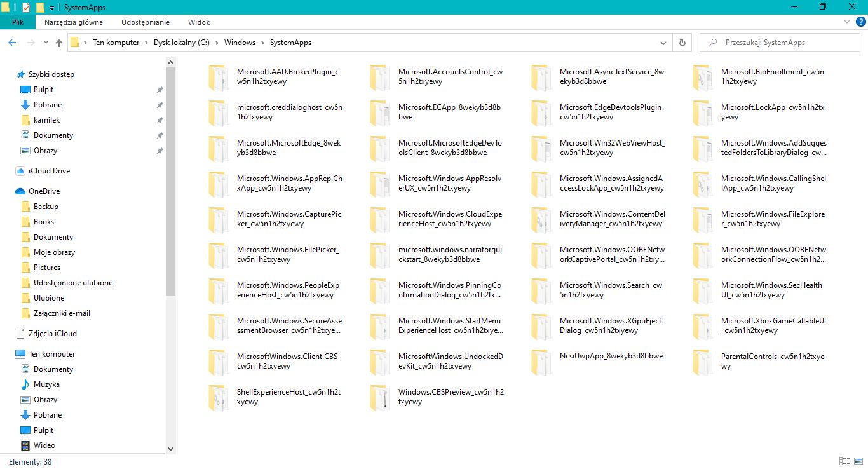868x469 pixels.
Task: Click the Microsoft.Windows.Search folder icon
Action: coord(541,290)
